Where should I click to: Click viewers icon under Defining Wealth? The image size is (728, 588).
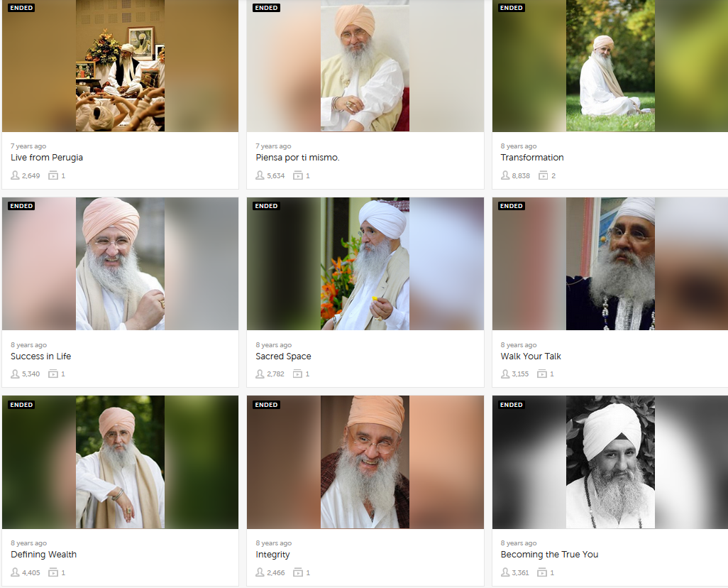click(15, 572)
